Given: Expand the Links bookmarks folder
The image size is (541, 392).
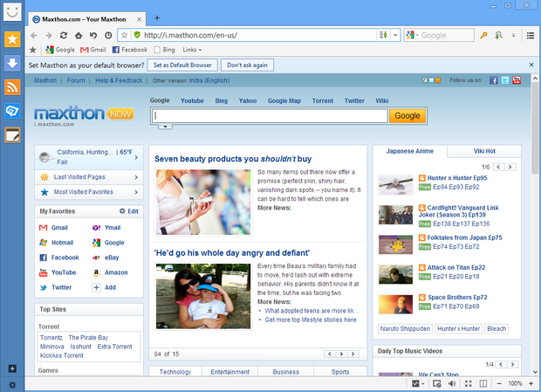Looking at the screenshot, I should (x=192, y=50).
